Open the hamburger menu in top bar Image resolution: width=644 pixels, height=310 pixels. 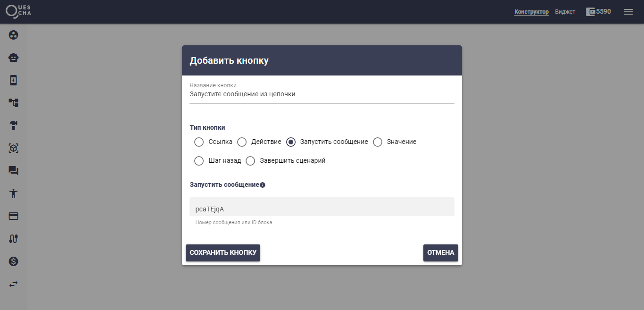pyautogui.click(x=628, y=12)
